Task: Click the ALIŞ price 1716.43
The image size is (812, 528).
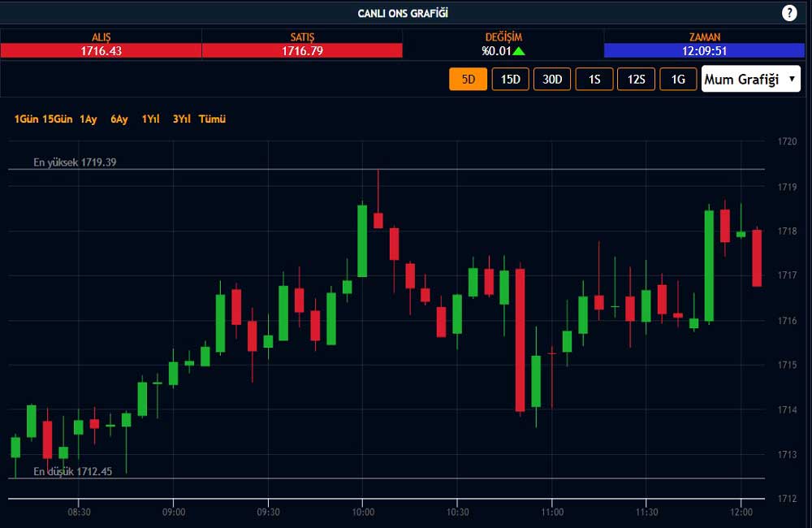Action: tap(101, 51)
